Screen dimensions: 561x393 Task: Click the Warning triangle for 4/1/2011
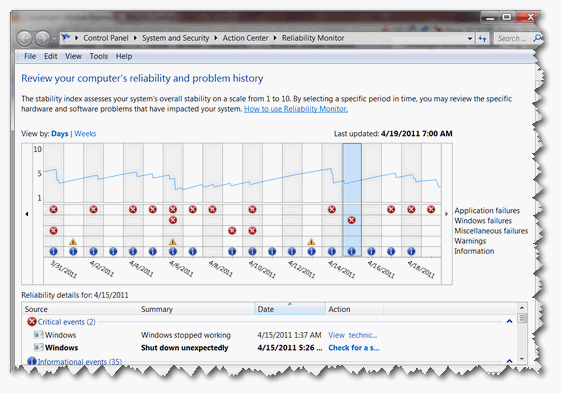(73, 241)
